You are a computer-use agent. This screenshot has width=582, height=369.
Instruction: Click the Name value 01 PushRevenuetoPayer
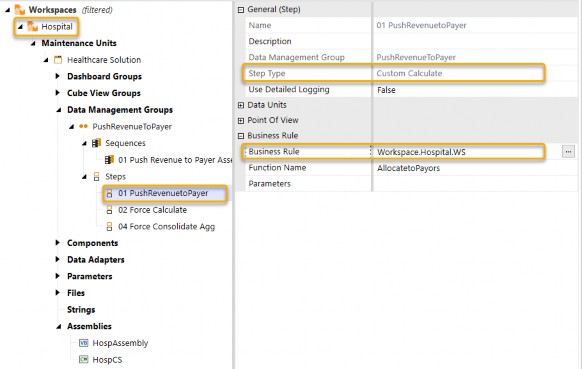[x=421, y=25]
